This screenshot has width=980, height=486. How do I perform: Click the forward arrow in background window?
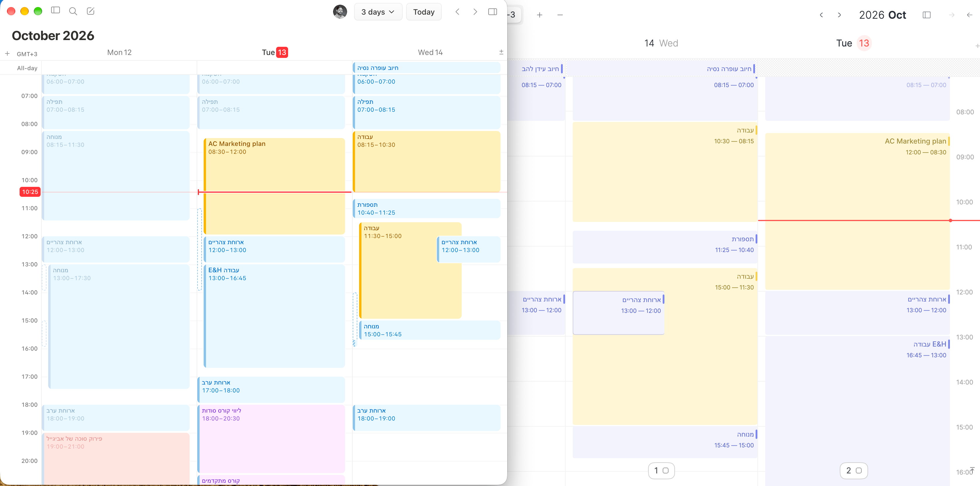(952, 15)
